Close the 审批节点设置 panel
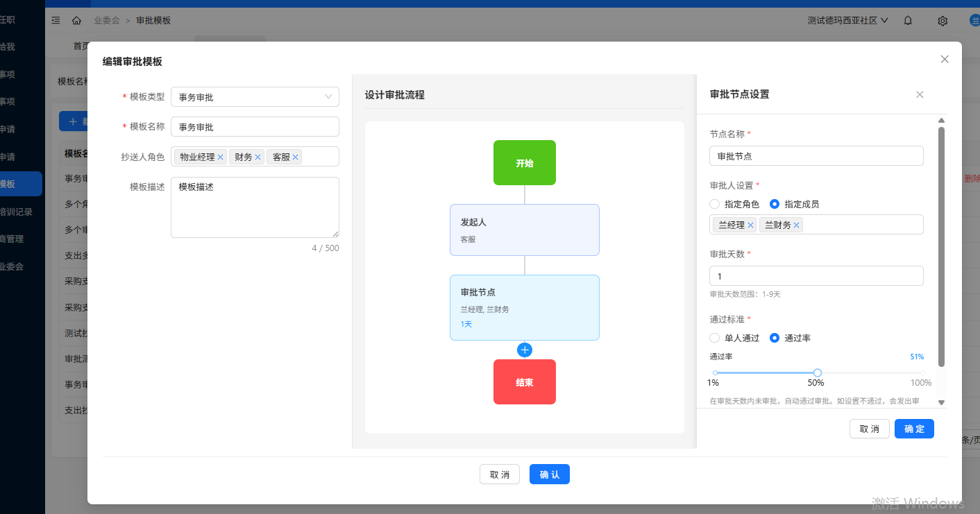Viewport: 980px width, 514px height. (x=920, y=95)
